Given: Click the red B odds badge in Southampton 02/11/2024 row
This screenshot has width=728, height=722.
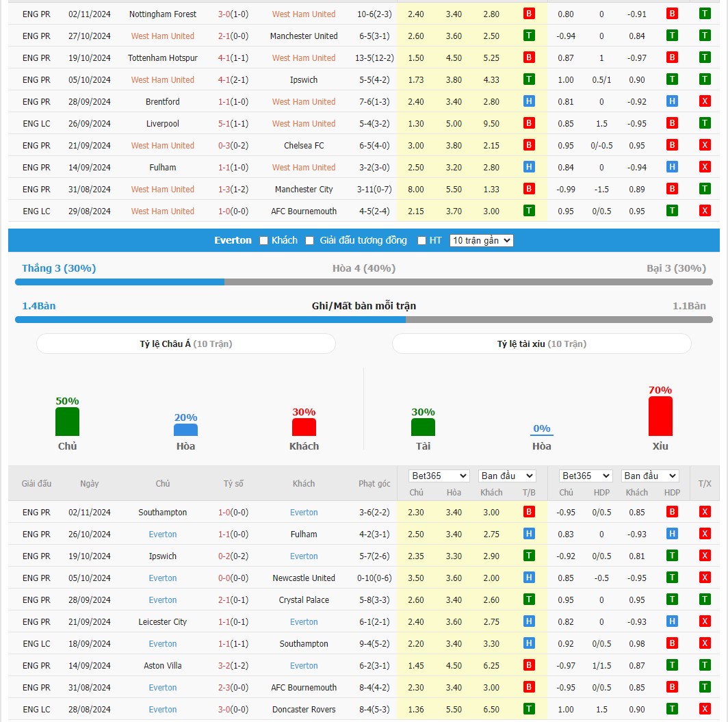Looking at the screenshot, I should [x=529, y=512].
